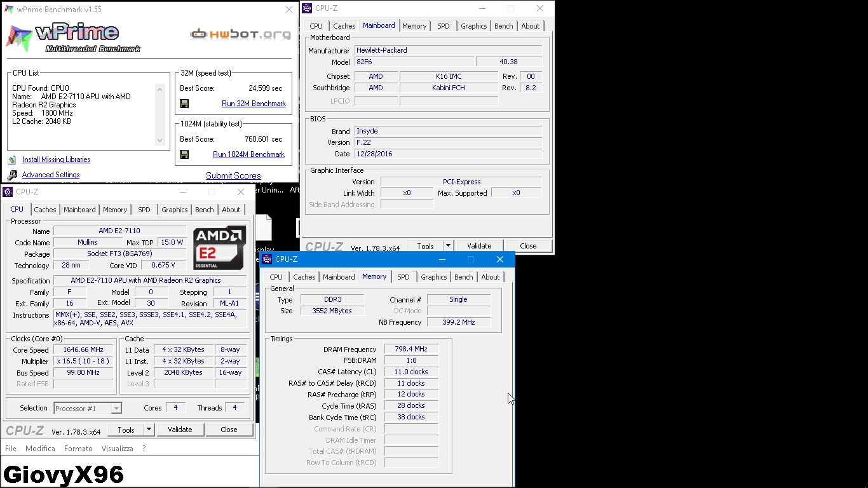Click the GiovyX96 text in Notepad
The width and height of the screenshot is (868, 488).
pos(64,475)
